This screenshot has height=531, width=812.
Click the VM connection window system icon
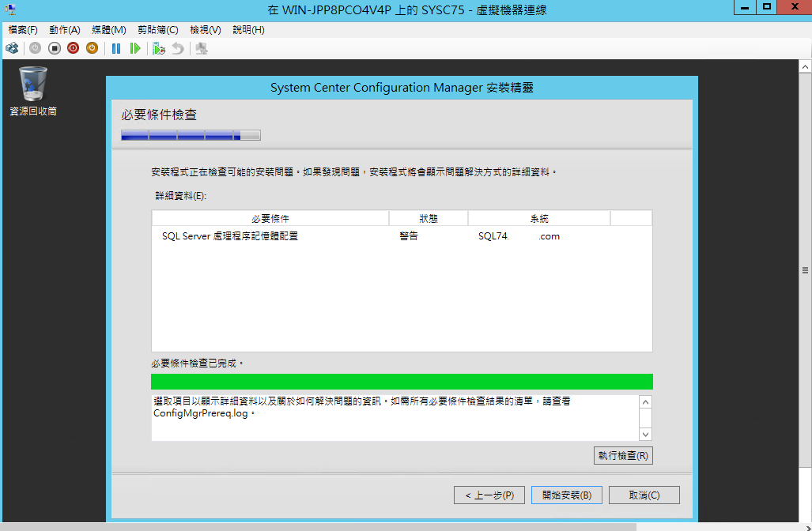10,9
